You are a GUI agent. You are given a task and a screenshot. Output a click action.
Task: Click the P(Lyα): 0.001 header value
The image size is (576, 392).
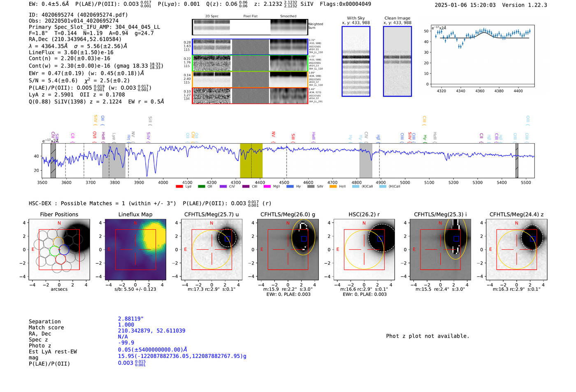pos(179,4)
